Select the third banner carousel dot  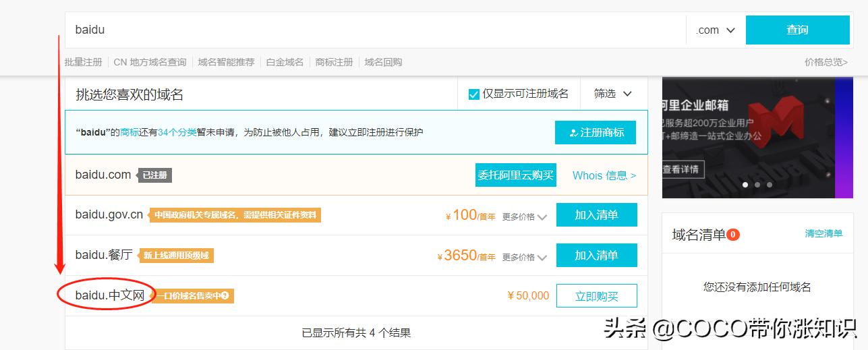770,184
